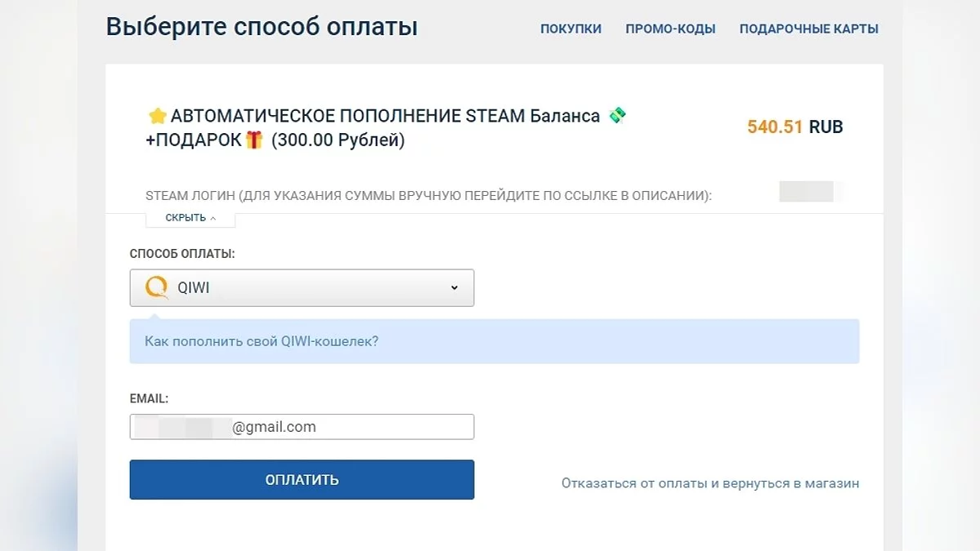The image size is (980, 551).
Task: Click the STEAM ЛОГИН field label
Action: pos(428,196)
